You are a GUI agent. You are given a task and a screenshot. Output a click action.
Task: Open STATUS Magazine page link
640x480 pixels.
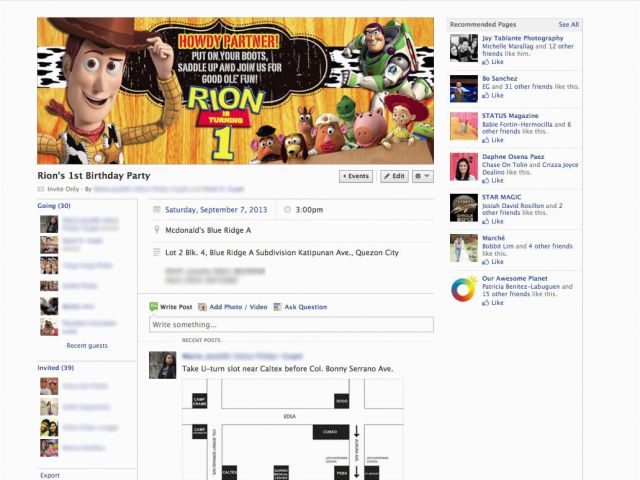510,116
